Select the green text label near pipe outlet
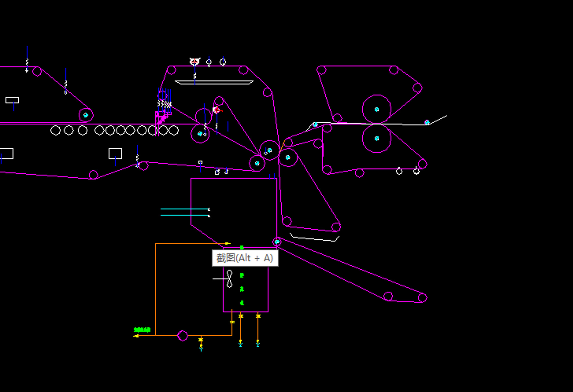The width and height of the screenshot is (573, 392). tap(142, 329)
